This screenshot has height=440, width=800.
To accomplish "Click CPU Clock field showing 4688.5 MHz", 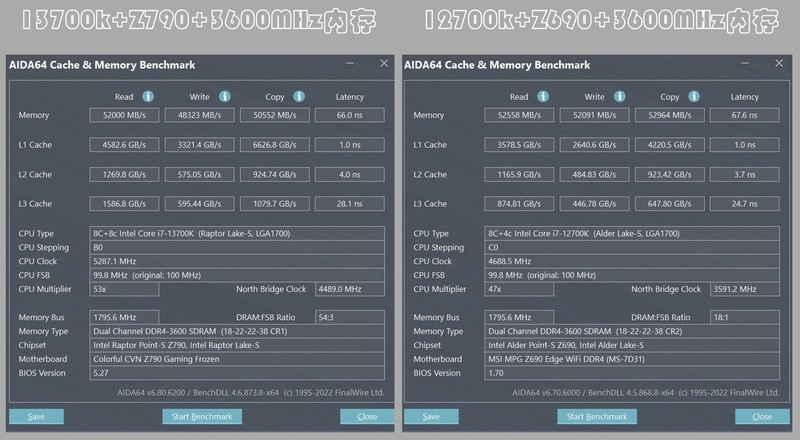I will tap(632, 261).
